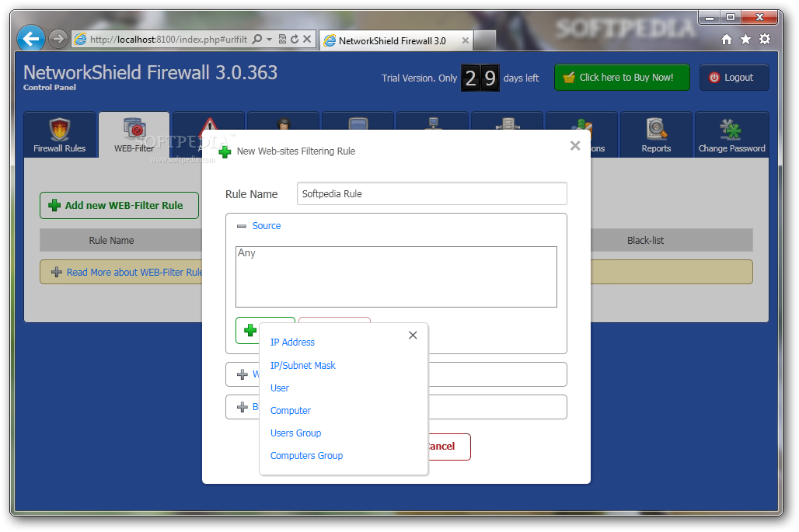
Task: Pick Users Group option
Action: click(295, 433)
